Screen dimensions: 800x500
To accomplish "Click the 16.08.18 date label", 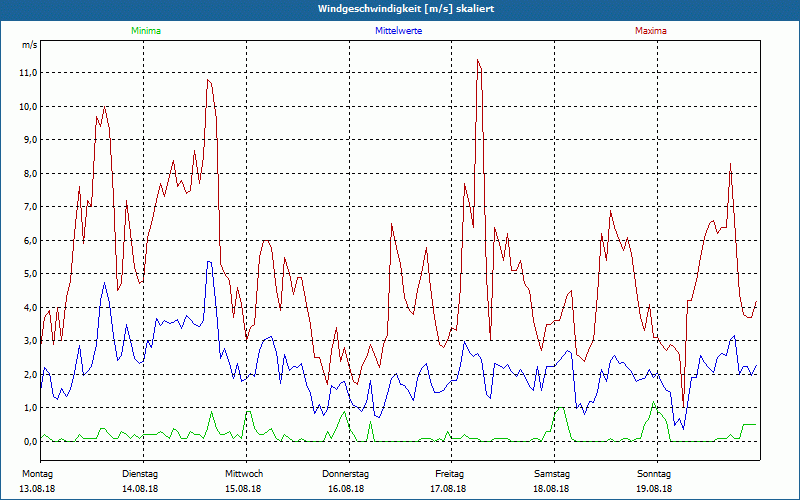I will pos(346,489).
